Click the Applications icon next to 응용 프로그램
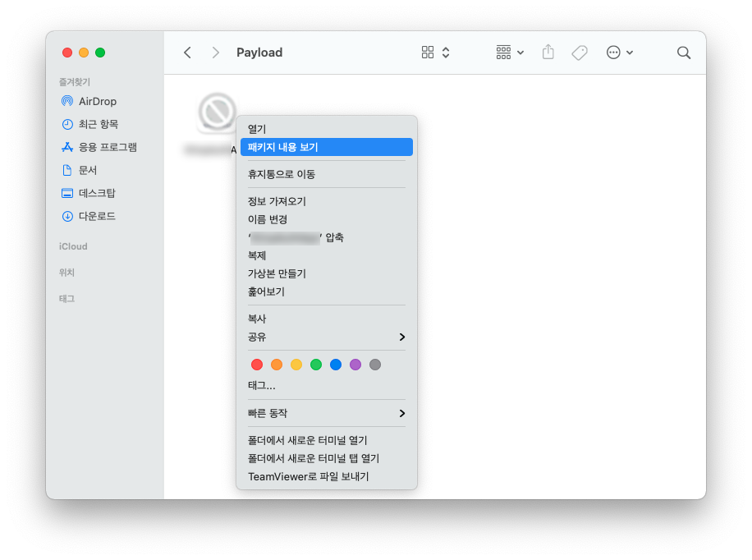This screenshot has width=752, height=560. coord(67,147)
